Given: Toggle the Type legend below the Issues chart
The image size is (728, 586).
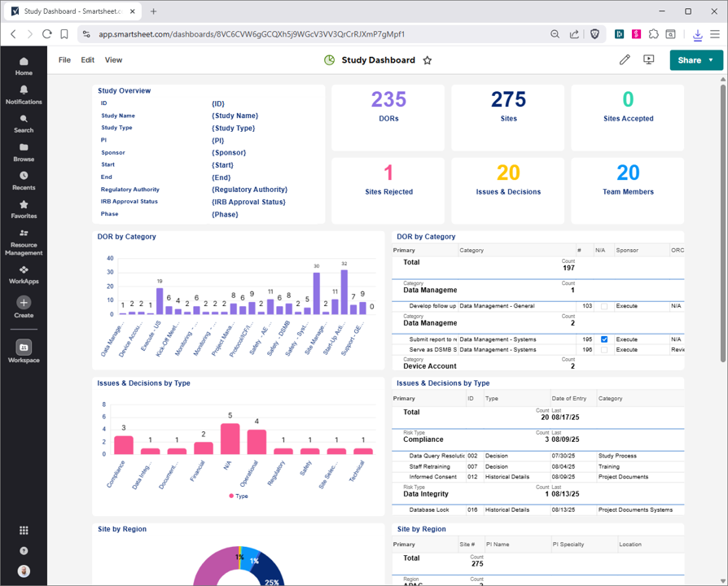Looking at the screenshot, I should (x=239, y=495).
